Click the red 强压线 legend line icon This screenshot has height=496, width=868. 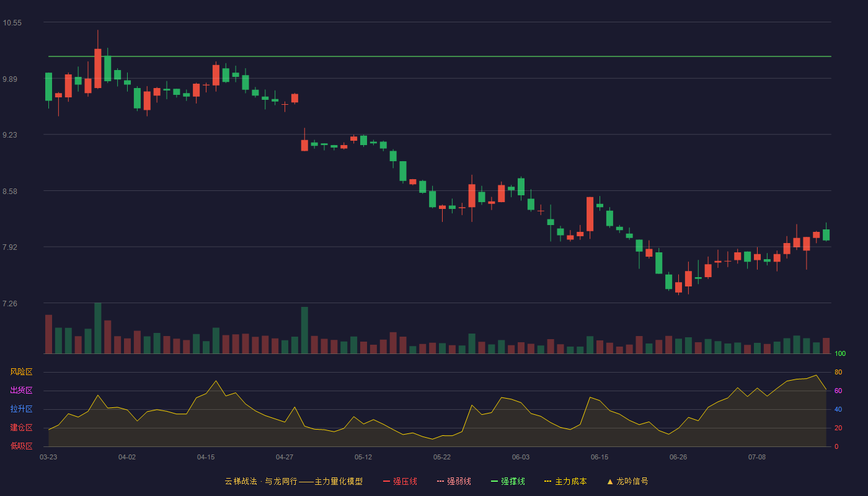tap(386, 481)
